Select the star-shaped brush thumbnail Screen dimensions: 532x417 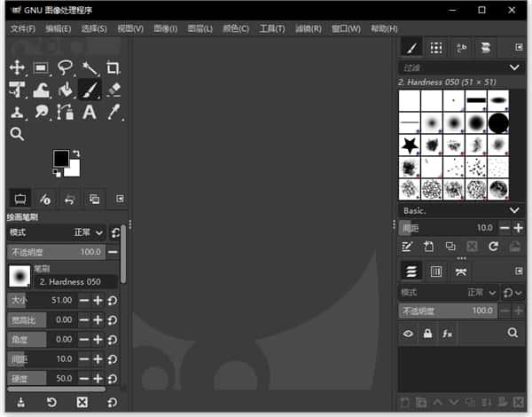(410, 144)
